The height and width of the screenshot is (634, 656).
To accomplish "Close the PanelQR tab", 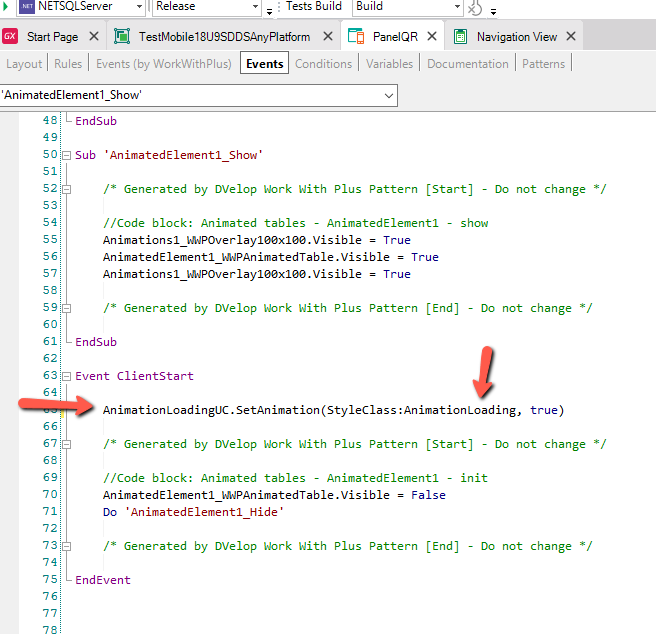I will [432, 36].
